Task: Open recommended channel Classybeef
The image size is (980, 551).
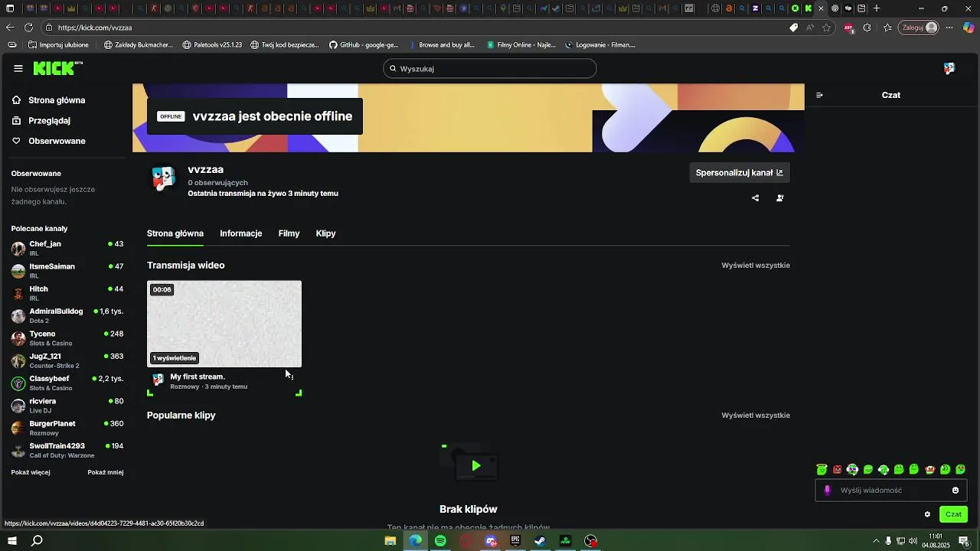Action: click(67, 383)
